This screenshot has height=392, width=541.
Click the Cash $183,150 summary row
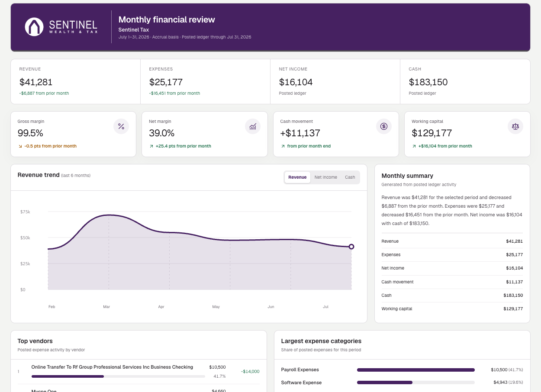click(452, 296)
